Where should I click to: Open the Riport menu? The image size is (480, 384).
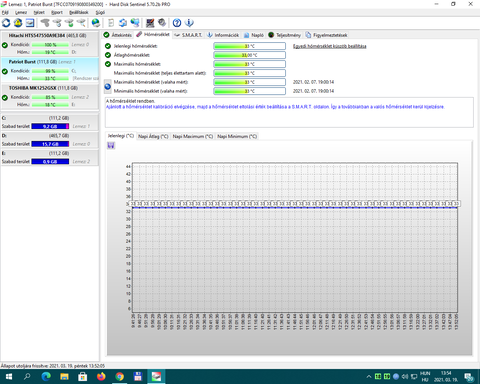coord(57,12)
